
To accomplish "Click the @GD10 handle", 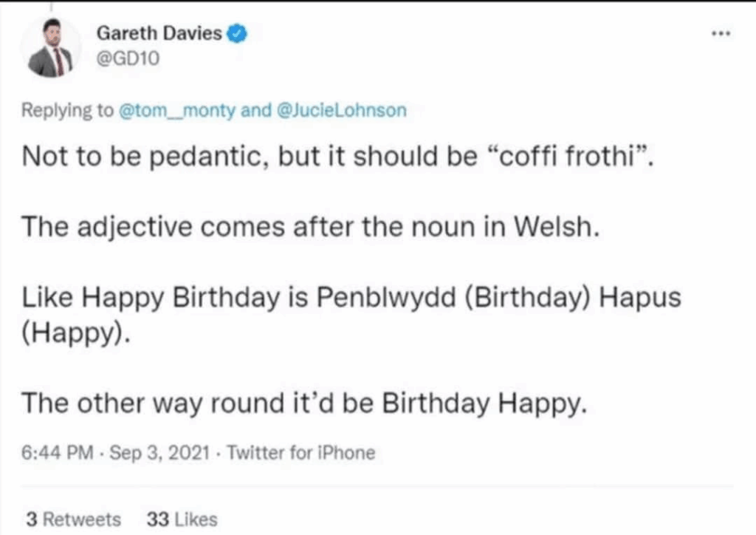I will [x=128, y=58].
